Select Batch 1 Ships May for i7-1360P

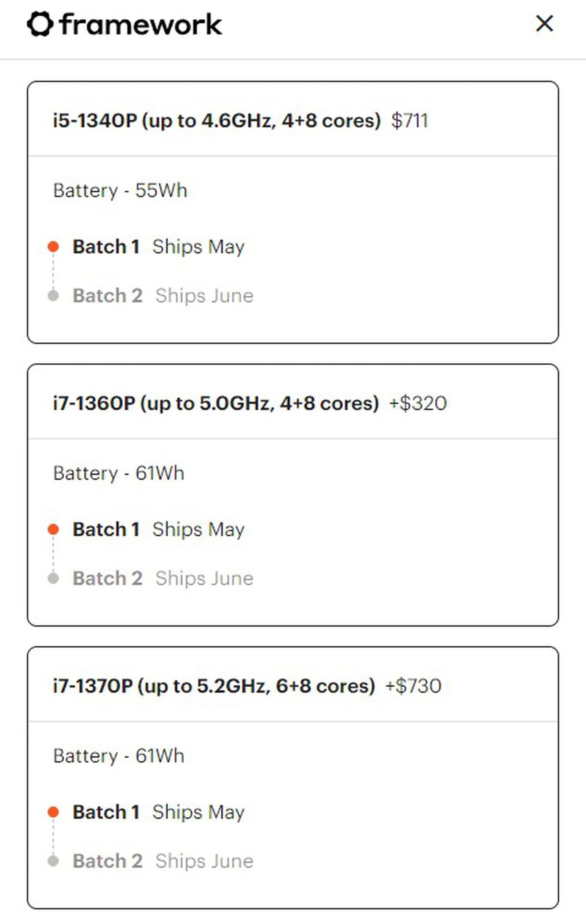159,530
